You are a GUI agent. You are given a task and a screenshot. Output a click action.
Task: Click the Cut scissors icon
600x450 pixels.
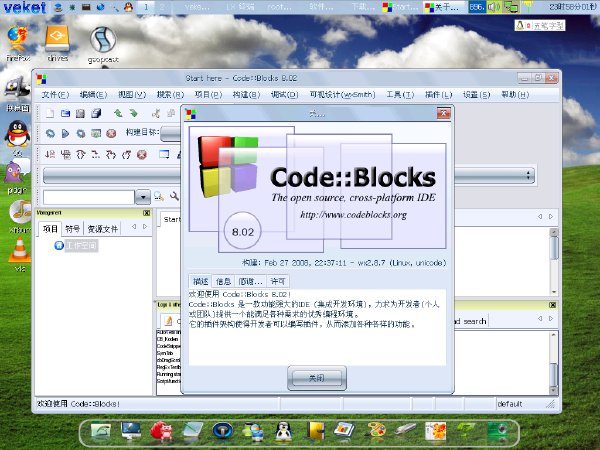point(156,113)
